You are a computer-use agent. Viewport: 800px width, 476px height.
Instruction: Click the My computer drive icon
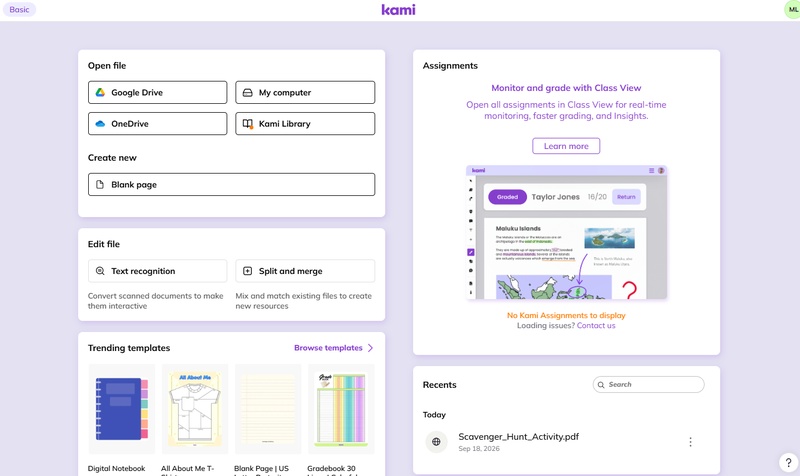[247, 92]
